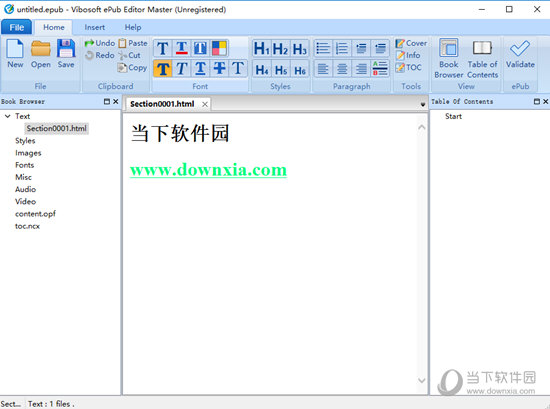Select the Images folder

28,153
